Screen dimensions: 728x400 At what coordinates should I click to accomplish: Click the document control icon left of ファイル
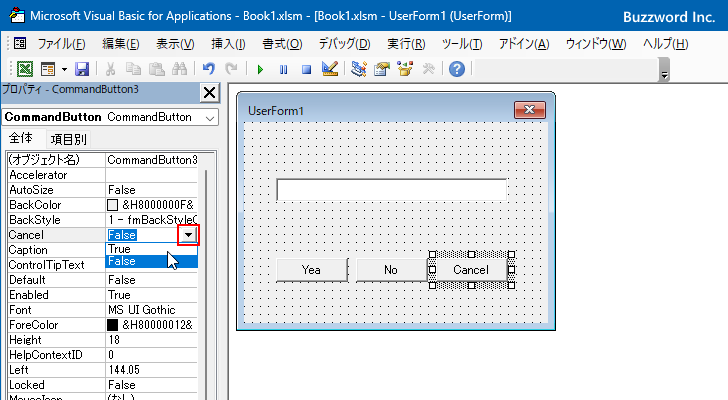coord(20,44)
